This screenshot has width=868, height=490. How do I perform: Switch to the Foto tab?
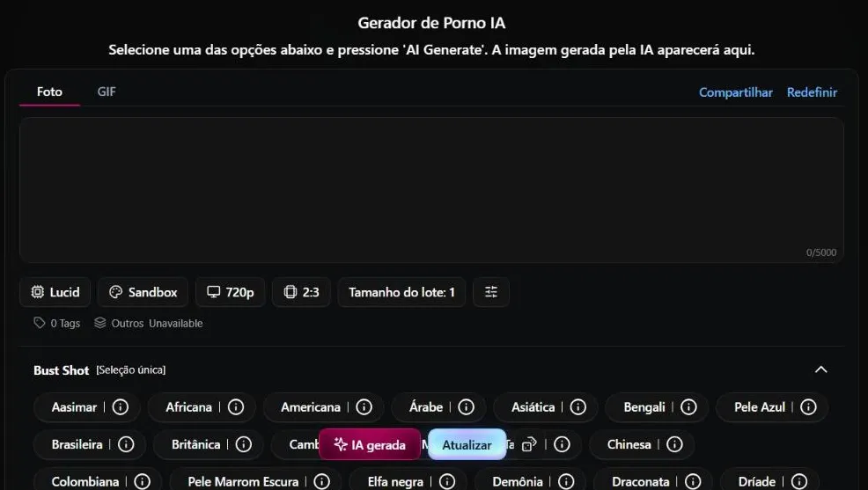49,91
